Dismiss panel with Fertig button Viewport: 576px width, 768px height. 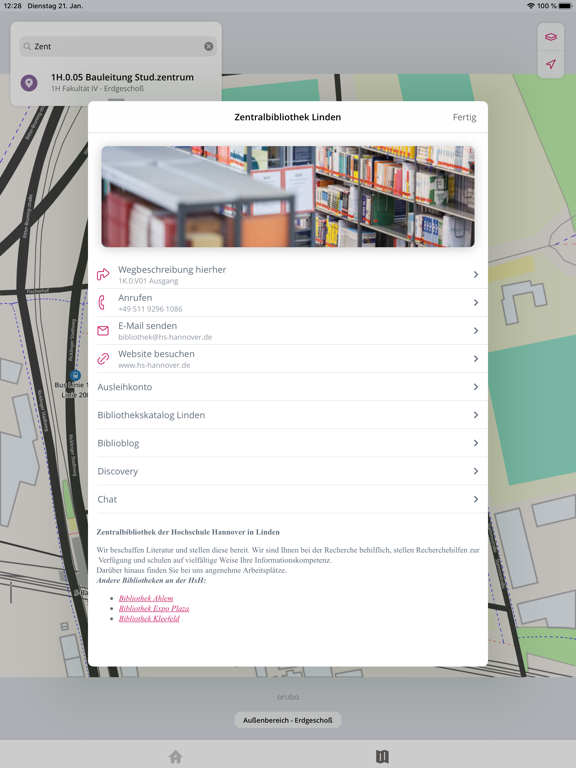(464, 117)
